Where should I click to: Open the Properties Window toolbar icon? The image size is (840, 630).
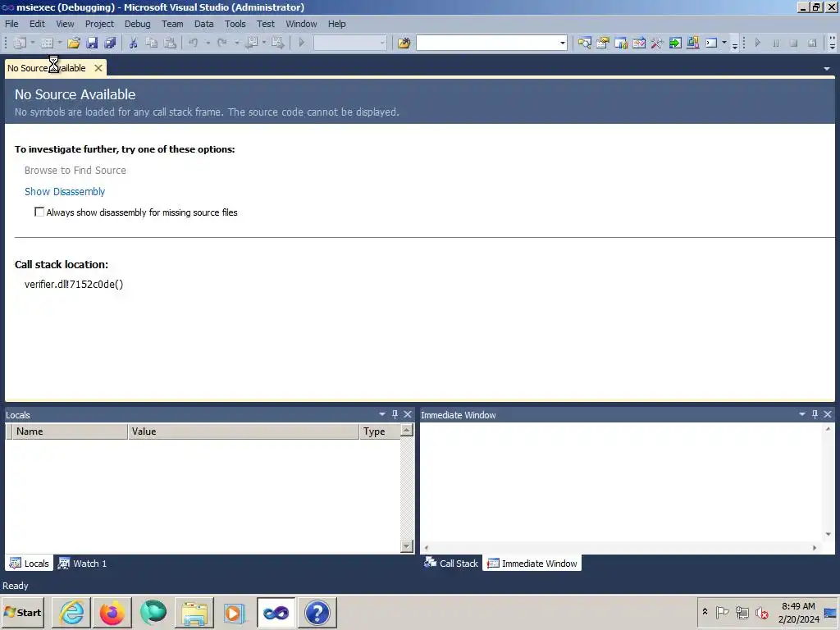(603, 43)
